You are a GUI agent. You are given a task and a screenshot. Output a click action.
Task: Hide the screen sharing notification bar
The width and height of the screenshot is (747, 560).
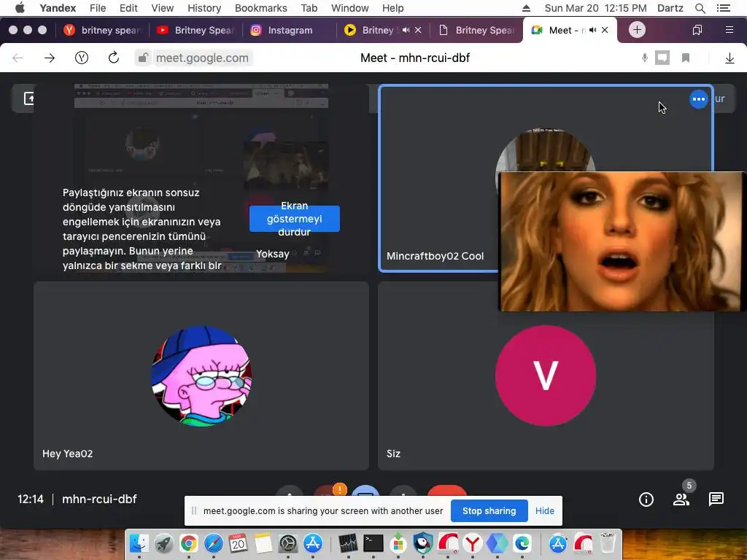(544, 510)
